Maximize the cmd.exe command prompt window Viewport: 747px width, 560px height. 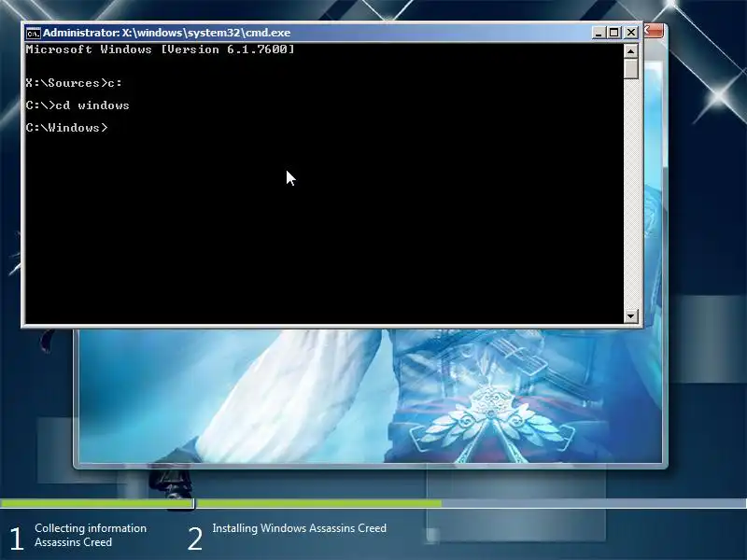tap(614, 33)
